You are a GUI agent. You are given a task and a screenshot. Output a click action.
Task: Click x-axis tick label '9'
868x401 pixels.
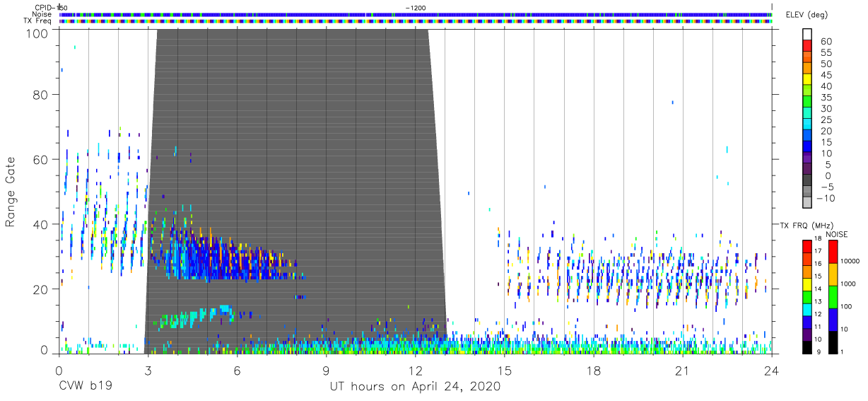click(x=326, y=370)
